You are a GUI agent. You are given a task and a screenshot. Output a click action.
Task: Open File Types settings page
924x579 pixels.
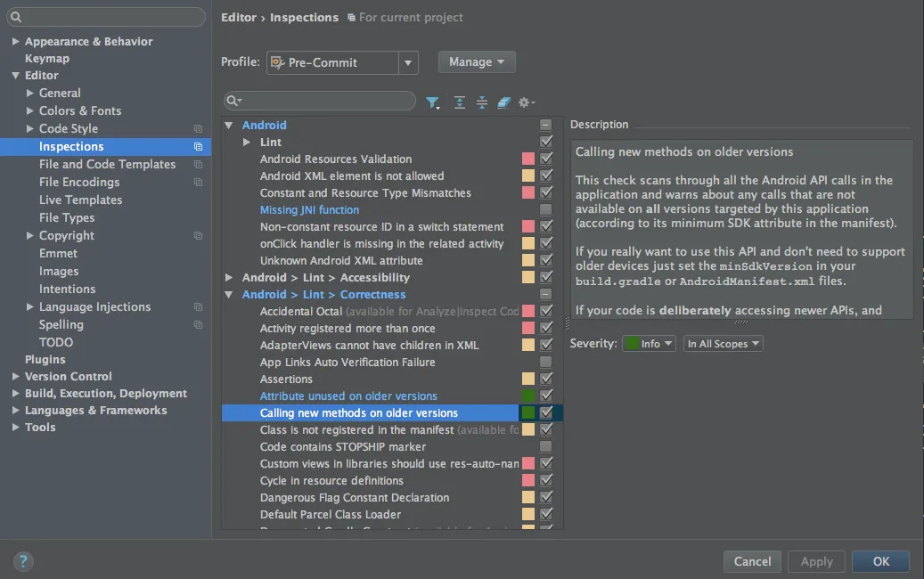67,218
